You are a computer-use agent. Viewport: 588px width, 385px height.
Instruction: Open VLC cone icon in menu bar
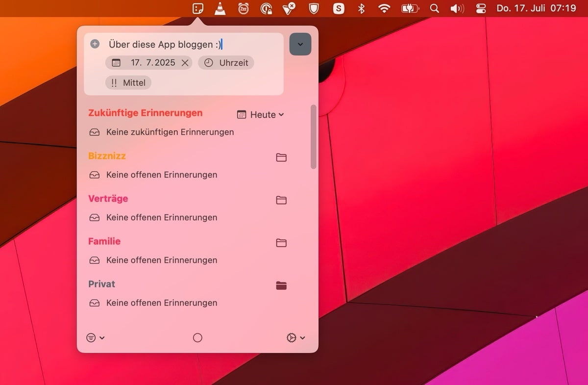pos(220,8)
